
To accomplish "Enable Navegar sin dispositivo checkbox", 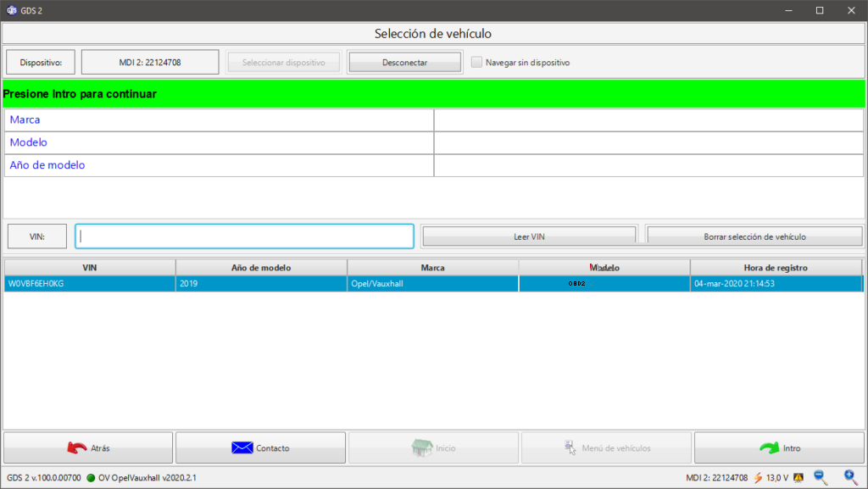I will tap(476, 62).
